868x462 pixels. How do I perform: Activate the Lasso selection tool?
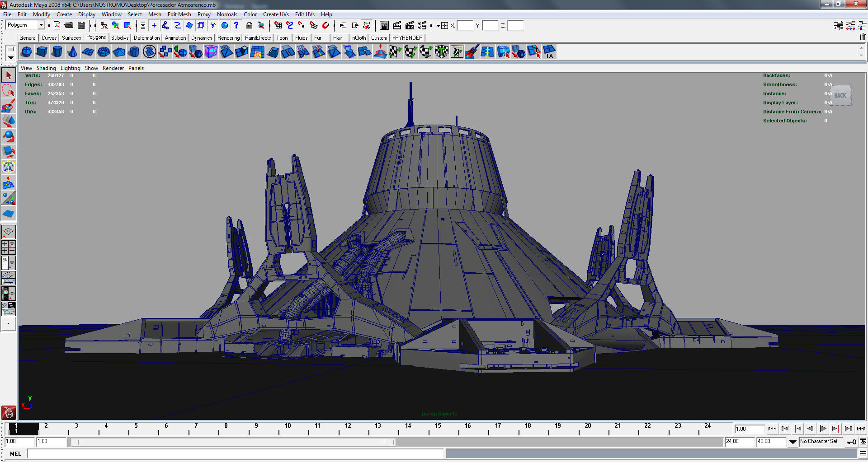pos(9,90)
